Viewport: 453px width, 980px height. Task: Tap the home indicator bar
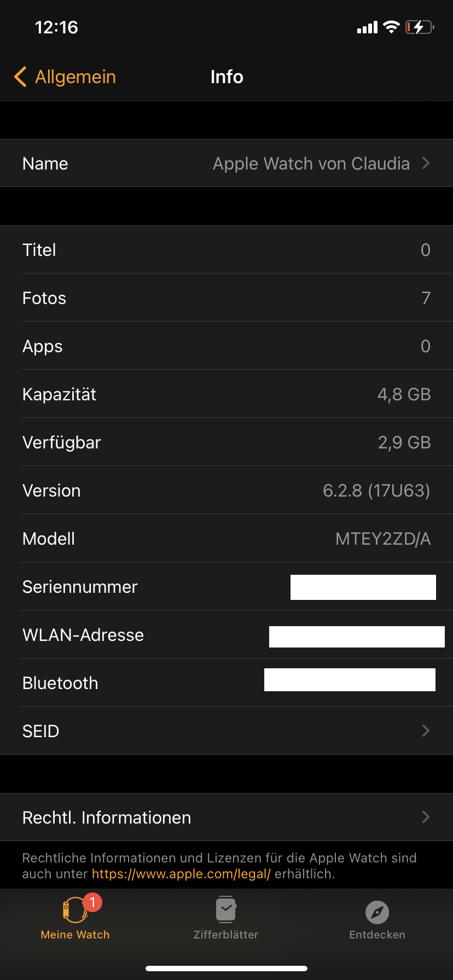[226, 969]
